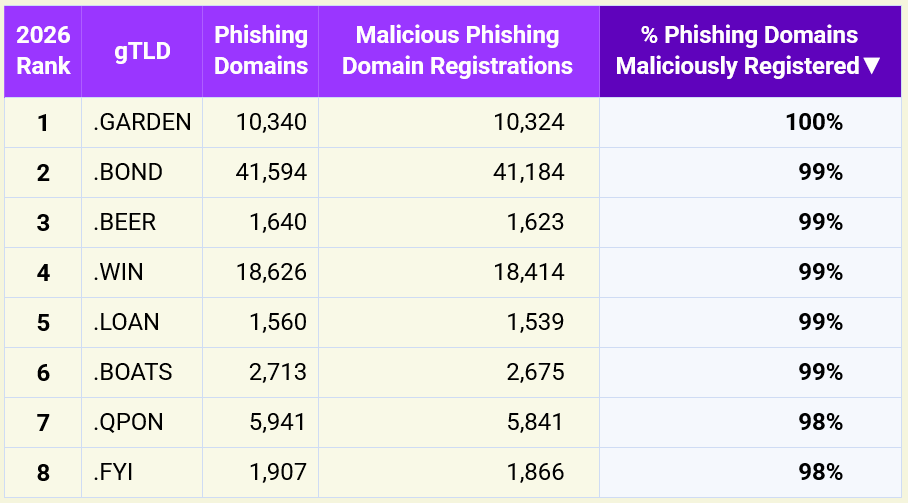The height and width of the screenshot is (503, 908).
Task: Click the sort arrow in Maliciously Registered header
Action: tap(872, 66)
